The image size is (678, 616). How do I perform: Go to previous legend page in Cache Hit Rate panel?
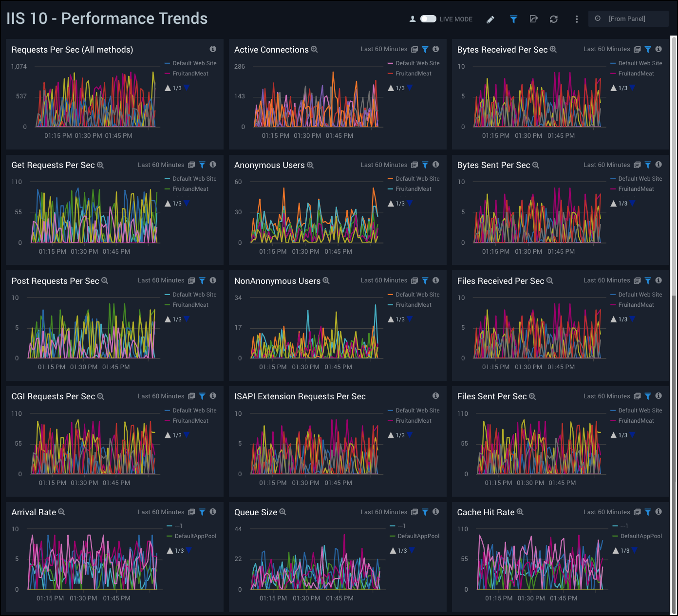coord(616,551)
